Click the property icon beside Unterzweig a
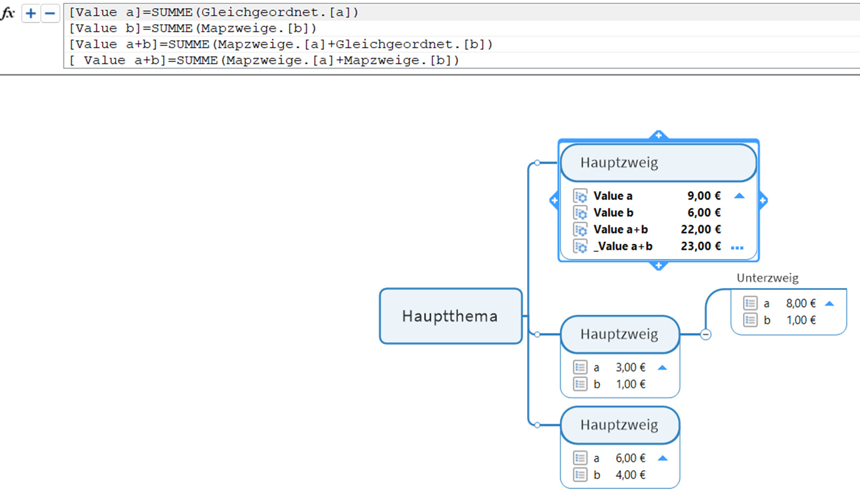860x504 pixels. pos(750,303)
